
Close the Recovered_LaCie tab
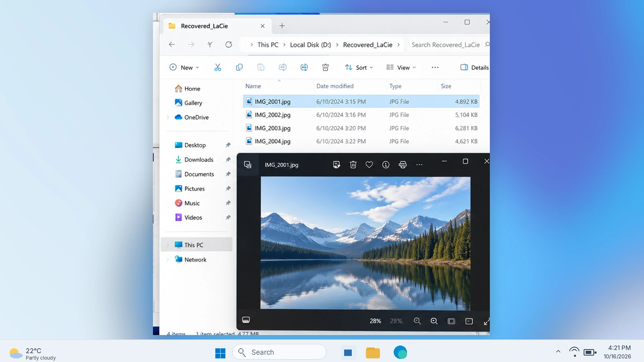coord(262,26)
